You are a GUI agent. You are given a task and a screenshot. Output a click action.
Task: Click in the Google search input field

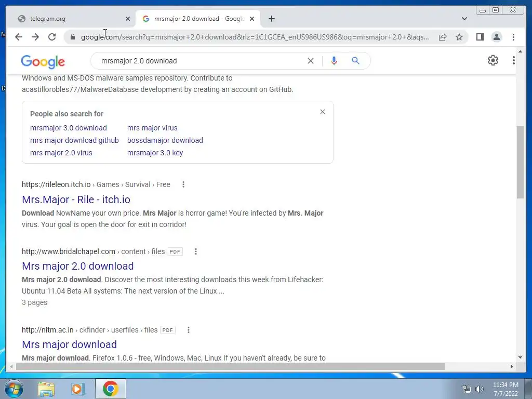coord(200,61)
